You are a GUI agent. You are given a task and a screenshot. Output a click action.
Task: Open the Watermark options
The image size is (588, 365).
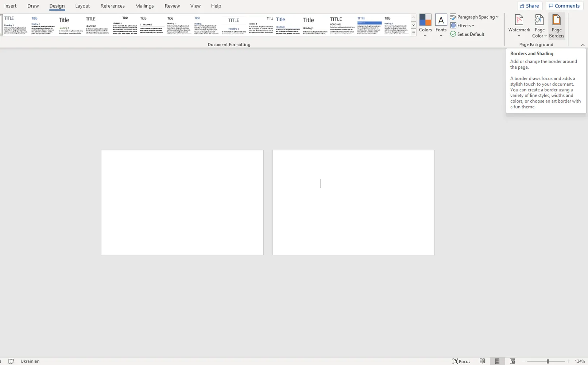pos(519,26)
